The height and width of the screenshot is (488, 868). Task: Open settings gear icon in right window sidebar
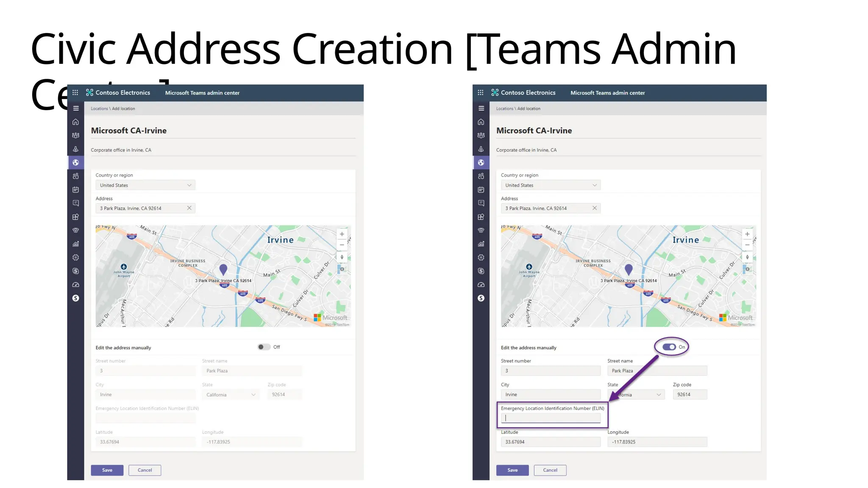(x=481, y=258)
